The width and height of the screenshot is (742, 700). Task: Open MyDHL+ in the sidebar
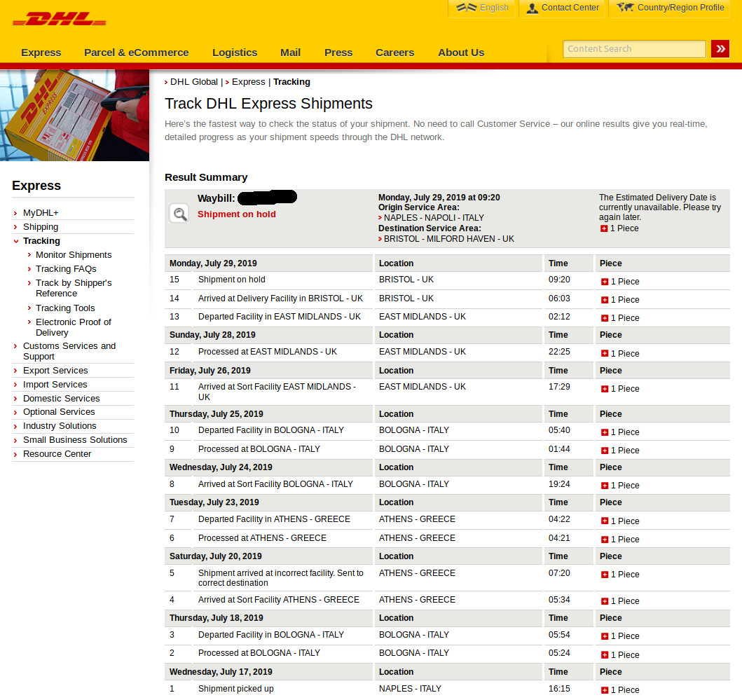tap(41, 213)
